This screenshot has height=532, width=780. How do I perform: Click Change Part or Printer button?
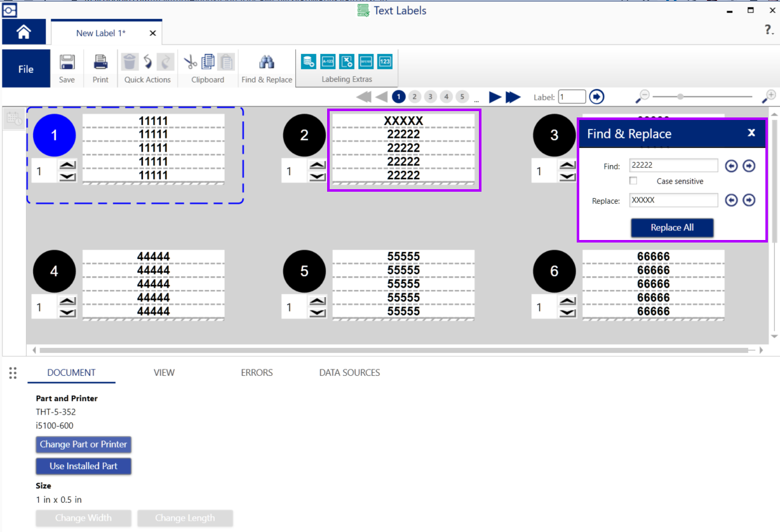[83, 444]
